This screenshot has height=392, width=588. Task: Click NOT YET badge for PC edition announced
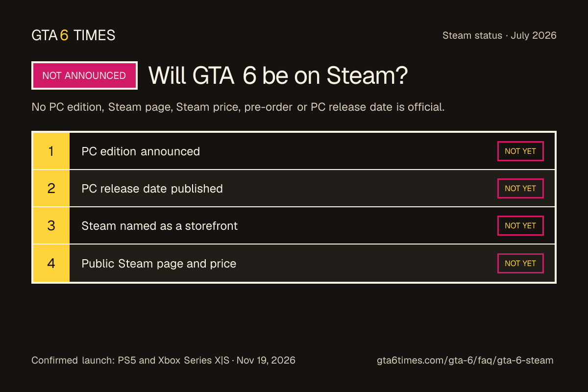tap(520, 151)
